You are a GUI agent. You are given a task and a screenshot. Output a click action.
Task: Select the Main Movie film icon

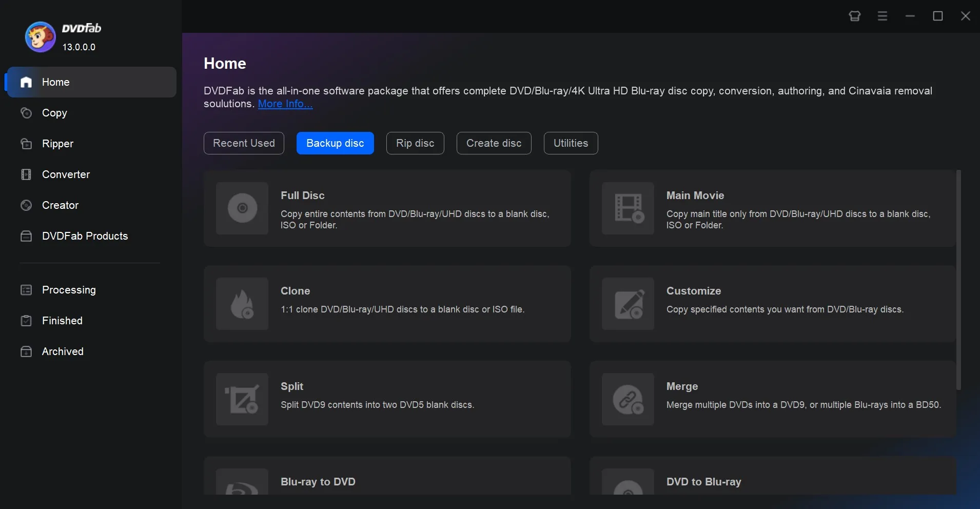628,209
